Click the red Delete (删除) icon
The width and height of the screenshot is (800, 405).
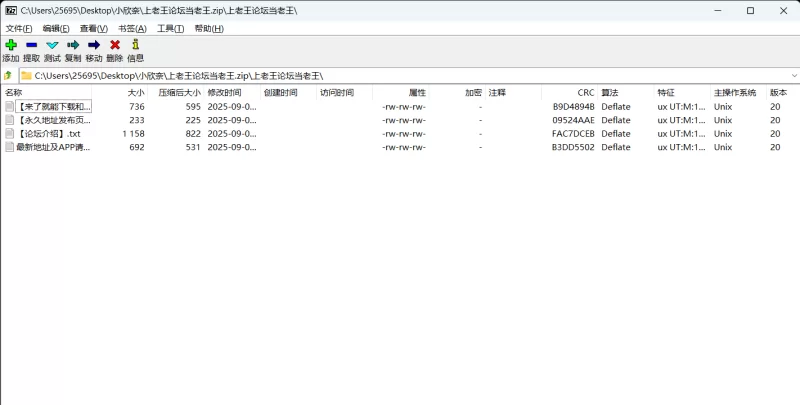115,45
